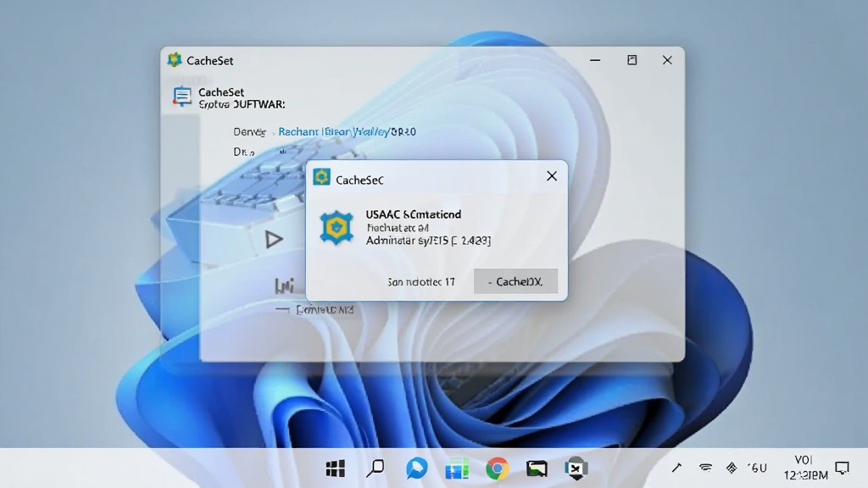Minimize the CacheSet window

coord(595,60)
